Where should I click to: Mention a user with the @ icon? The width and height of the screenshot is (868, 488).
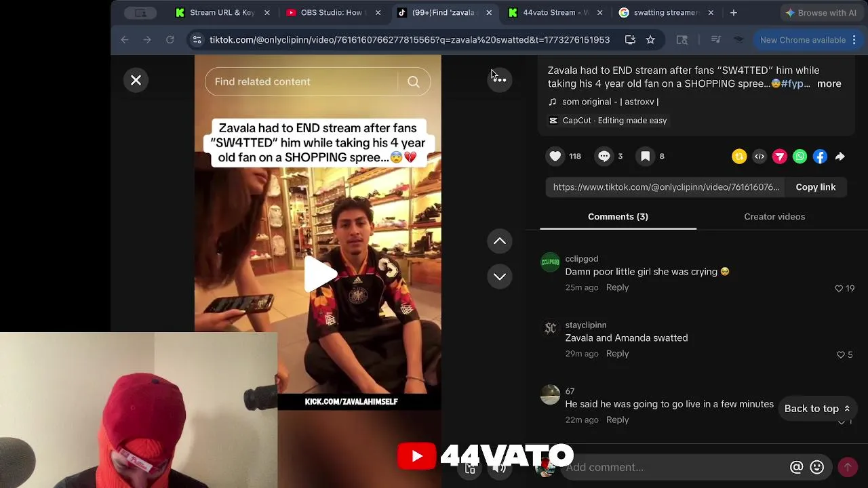(797, 467)
